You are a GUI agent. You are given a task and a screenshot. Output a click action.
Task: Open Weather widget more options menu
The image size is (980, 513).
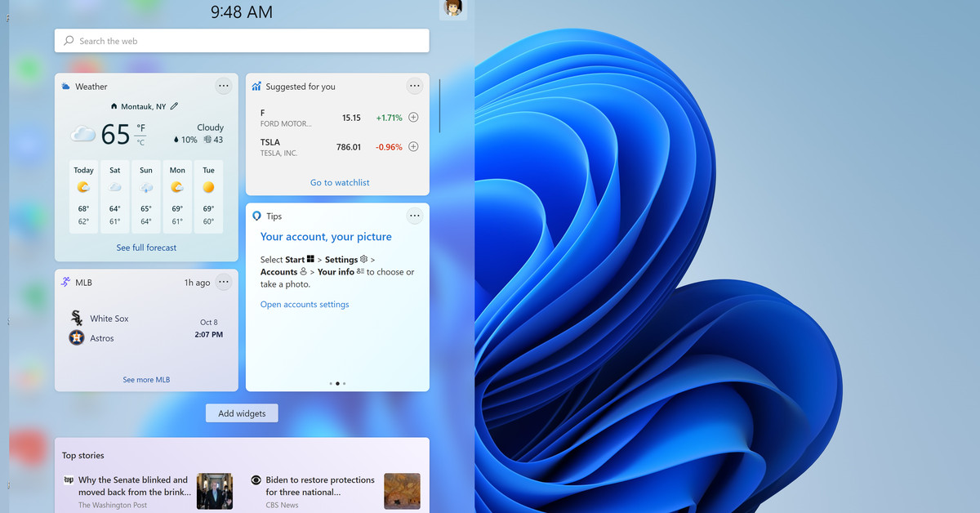click(x=224, y=86)
